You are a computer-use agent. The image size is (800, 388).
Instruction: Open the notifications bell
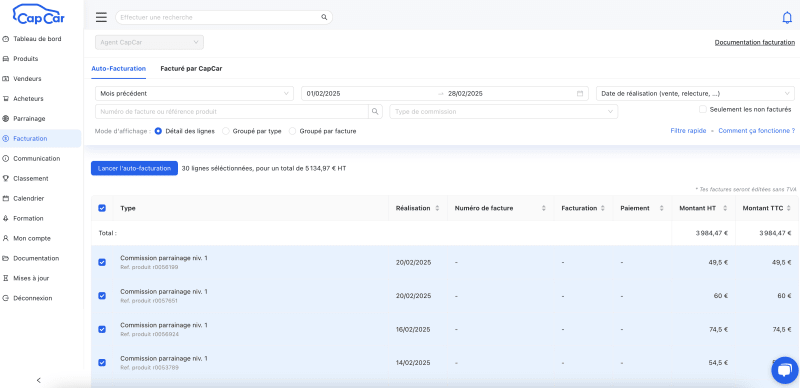click(787, 18)
